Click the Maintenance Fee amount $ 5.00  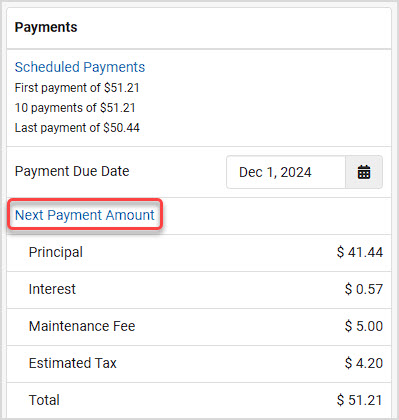point(364,326)
